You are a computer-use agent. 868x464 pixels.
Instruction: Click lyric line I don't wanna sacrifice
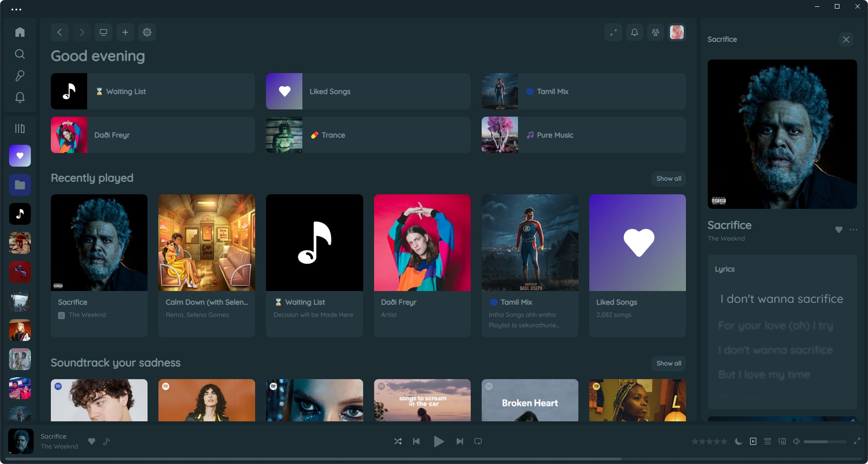(x=782, y=299)
